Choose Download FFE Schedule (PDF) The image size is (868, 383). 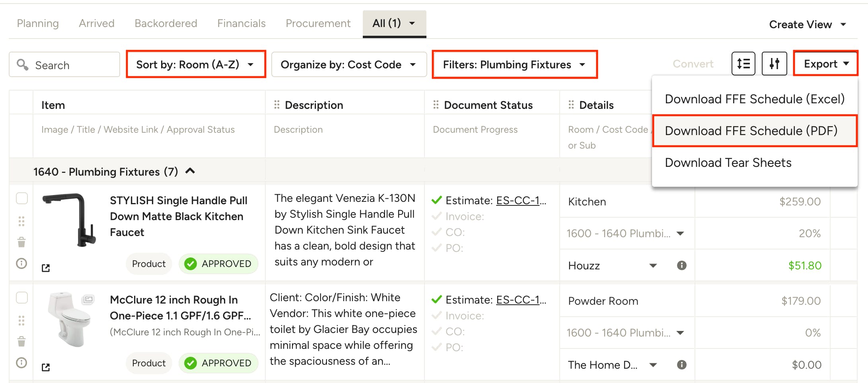point(751,131)
